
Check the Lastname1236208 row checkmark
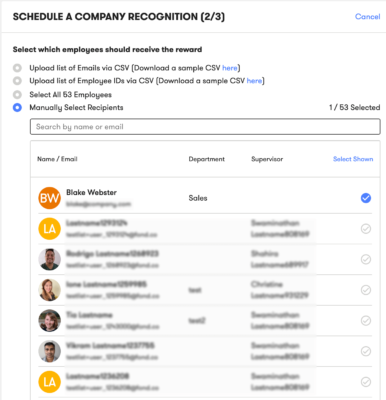366,382
